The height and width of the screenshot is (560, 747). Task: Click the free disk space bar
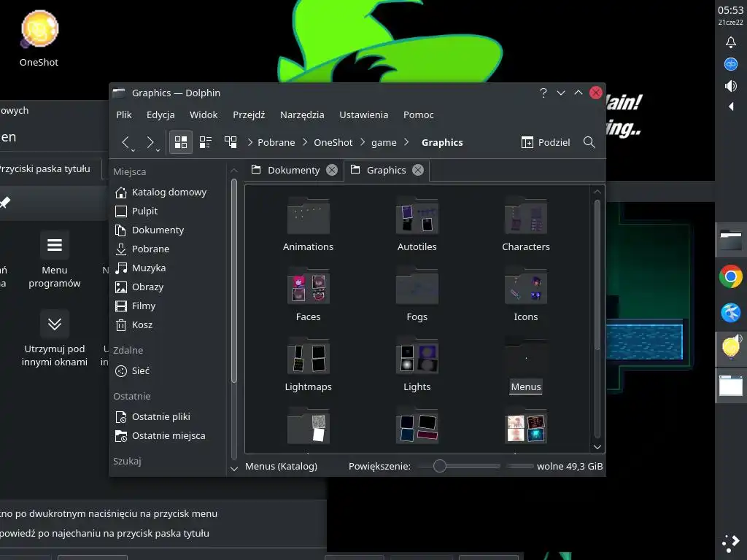click(519, 466)
